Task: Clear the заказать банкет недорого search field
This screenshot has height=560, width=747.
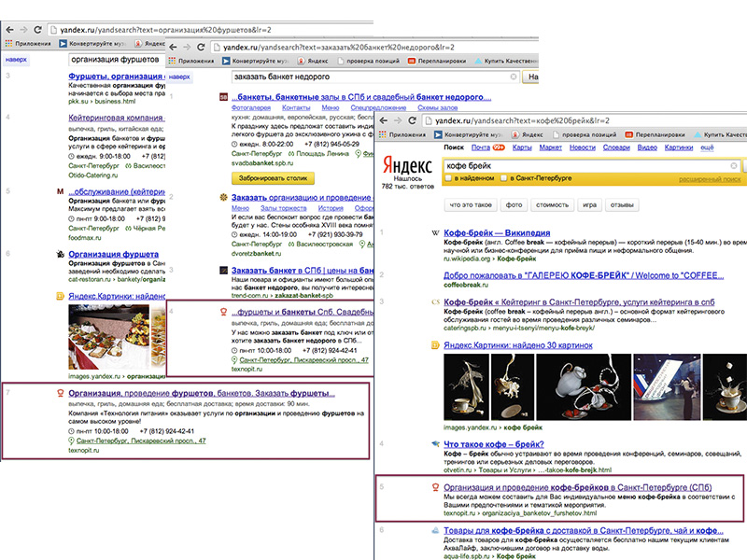Action: pyautogui.click(x=514, y=77)
